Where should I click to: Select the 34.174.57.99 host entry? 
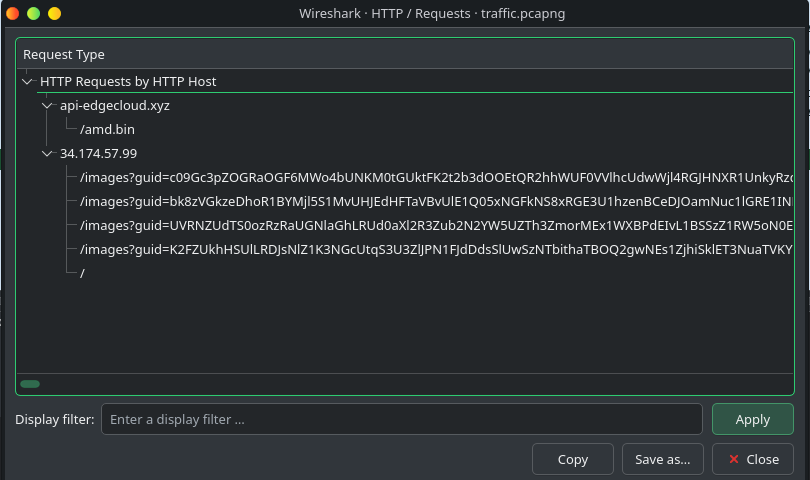[98, 153]
